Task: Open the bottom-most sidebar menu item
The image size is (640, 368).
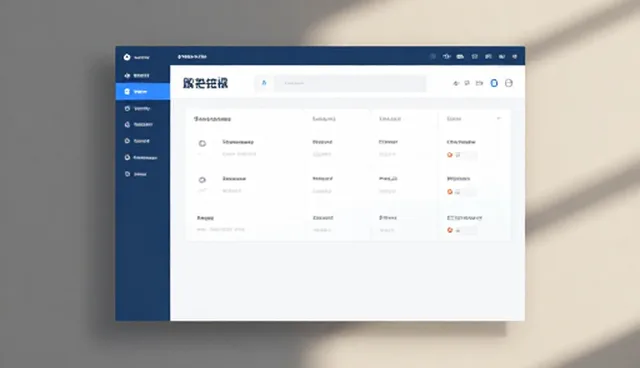Action: pyautogui.click(x=136, y=174)
